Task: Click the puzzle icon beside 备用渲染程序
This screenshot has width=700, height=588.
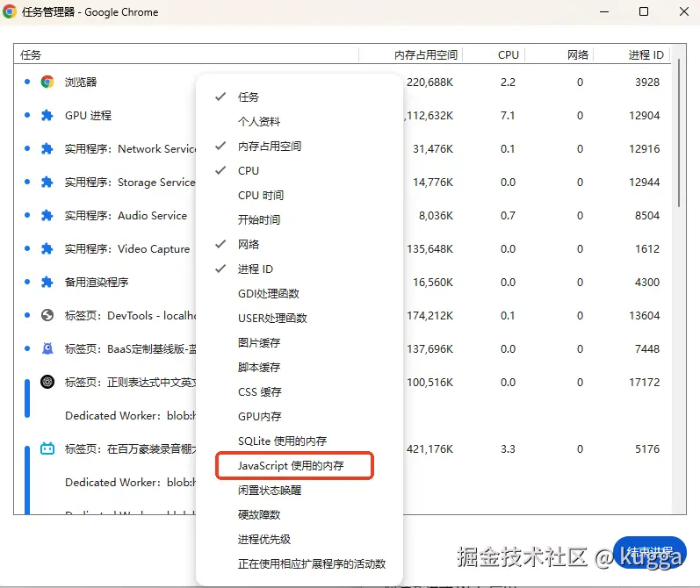Action: 47,282
